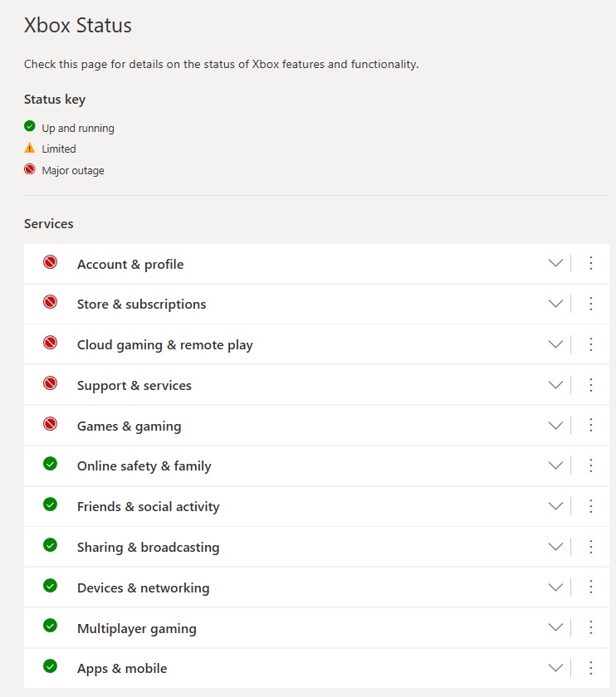
Task: Click the Major outage icon in the status key
Action: pyautogui.click(x=30, y=169)
